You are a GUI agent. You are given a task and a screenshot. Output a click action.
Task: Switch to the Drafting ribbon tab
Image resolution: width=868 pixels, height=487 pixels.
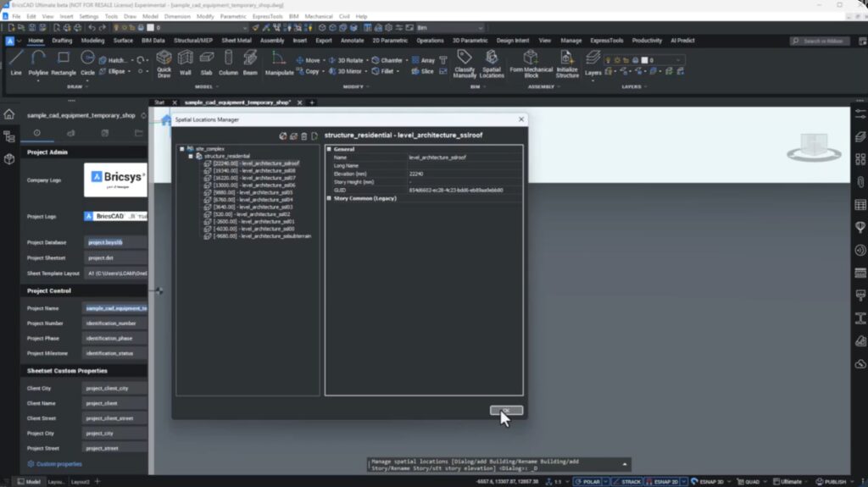click(x=62, y=41)
